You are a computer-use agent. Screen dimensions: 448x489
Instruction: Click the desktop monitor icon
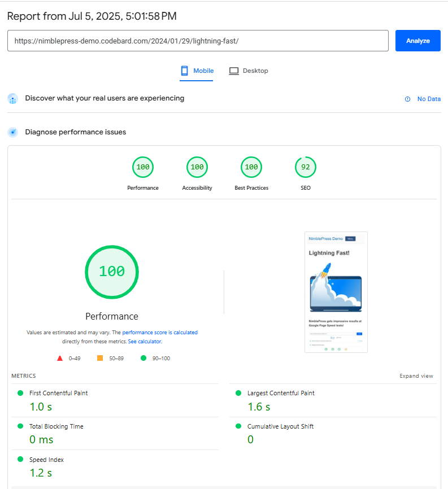coord(234,71)
